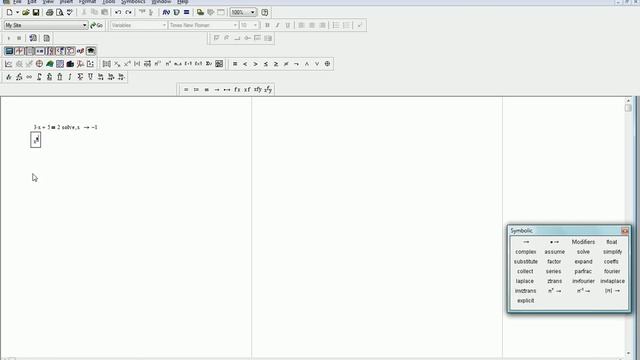Toggle bold formatting
Screen dimensions: 640x360
point(267,25)
